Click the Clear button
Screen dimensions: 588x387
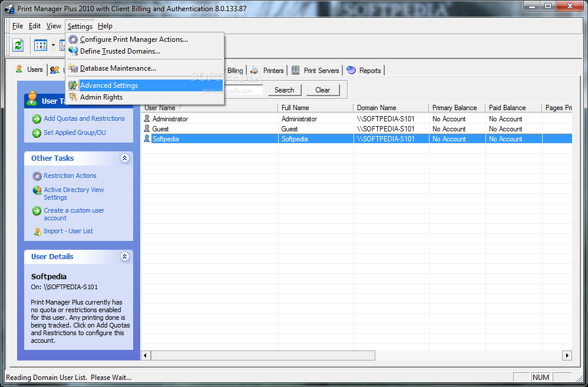[322, 90]
